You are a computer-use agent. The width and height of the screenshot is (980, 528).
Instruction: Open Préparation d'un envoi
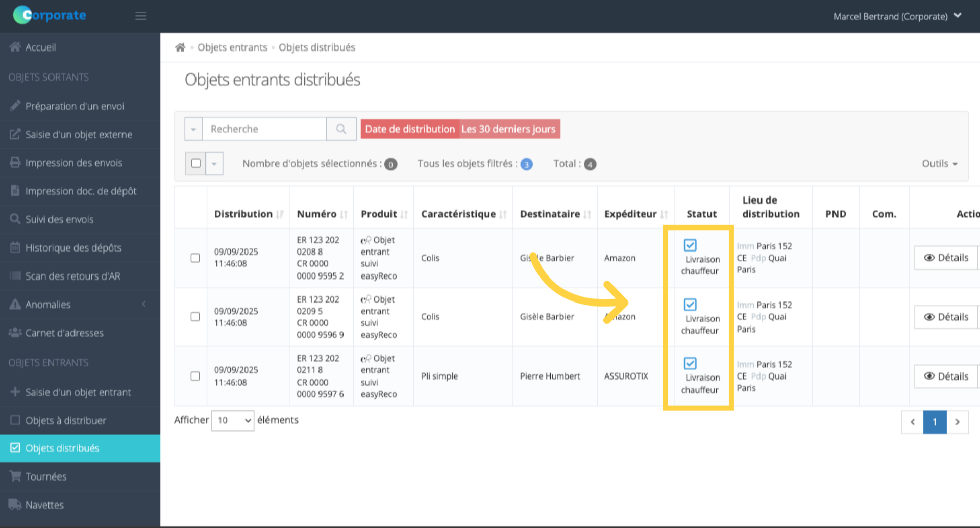tap(80, 106)
